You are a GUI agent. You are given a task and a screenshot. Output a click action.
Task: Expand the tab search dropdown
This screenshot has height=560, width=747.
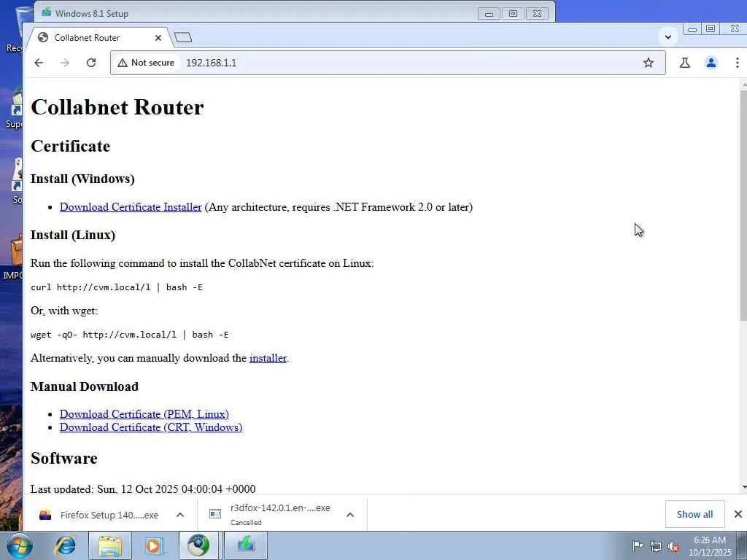pyautogui.click(x=668, y=36)
